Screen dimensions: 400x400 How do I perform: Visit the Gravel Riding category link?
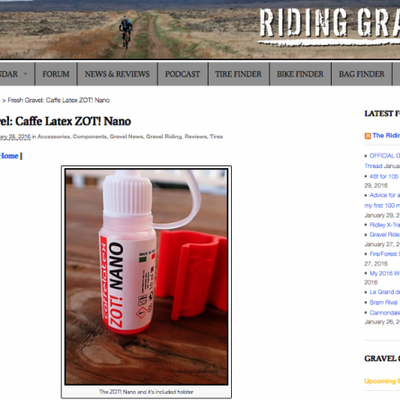[x=164, y=137]
